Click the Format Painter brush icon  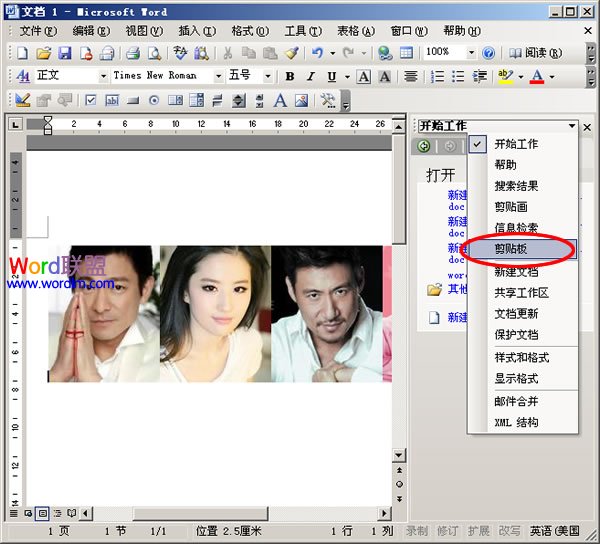(290, 52)
